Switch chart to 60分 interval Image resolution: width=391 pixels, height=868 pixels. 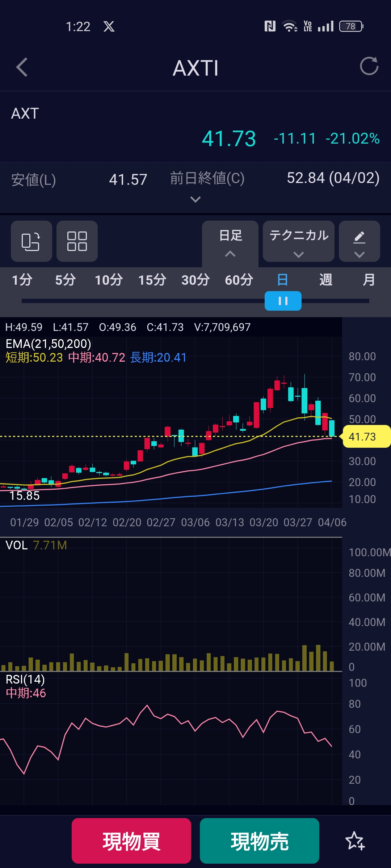[x=239, y=280]
